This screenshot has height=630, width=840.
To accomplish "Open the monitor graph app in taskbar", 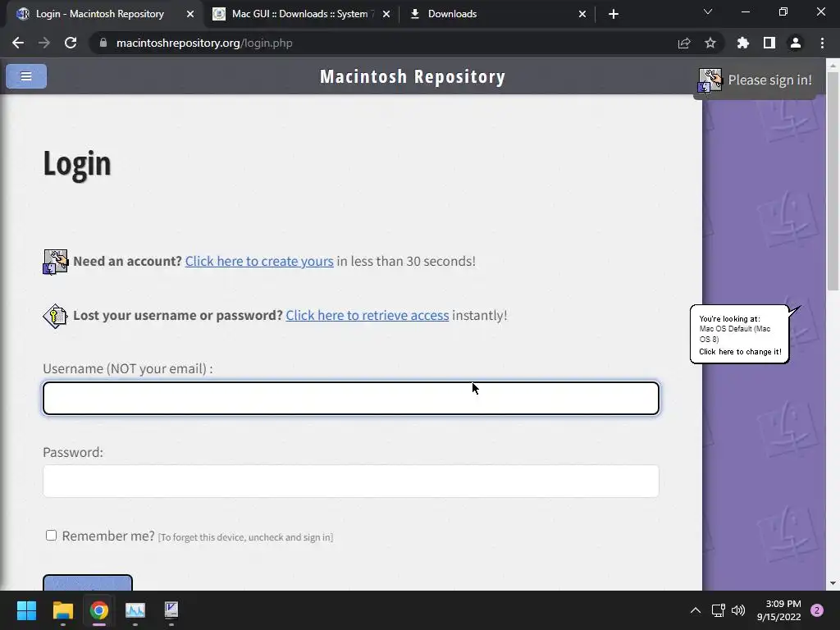I will click(135, 610).
